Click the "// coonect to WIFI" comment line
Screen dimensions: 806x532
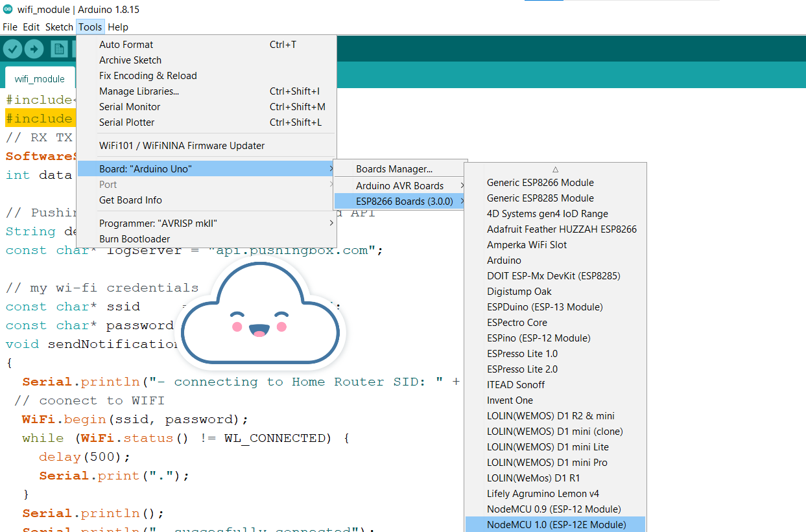click(x=89, y=400)
